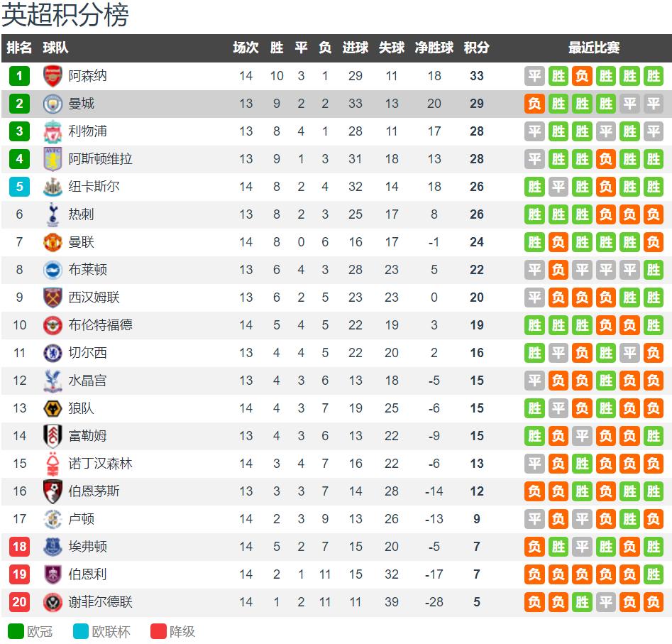This screenshot has height=644, width=672.
Task: Click the Manchester City club crest
Action: tap(53, 104)
